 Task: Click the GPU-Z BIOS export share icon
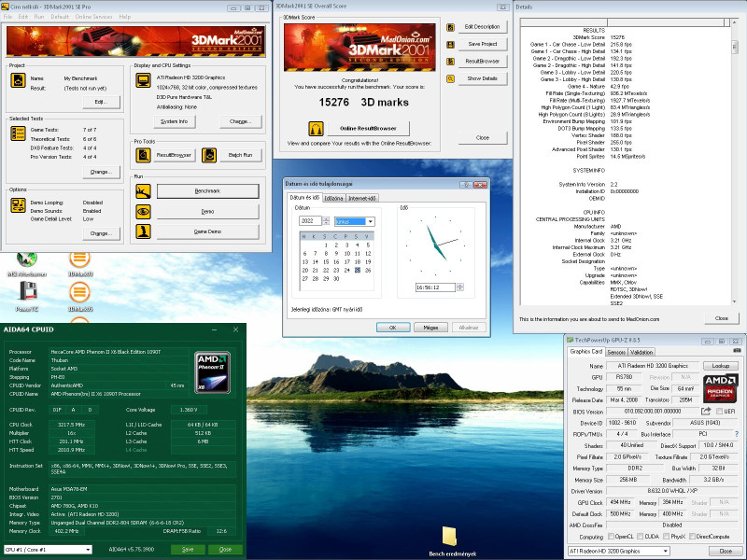tap(706, 411)
